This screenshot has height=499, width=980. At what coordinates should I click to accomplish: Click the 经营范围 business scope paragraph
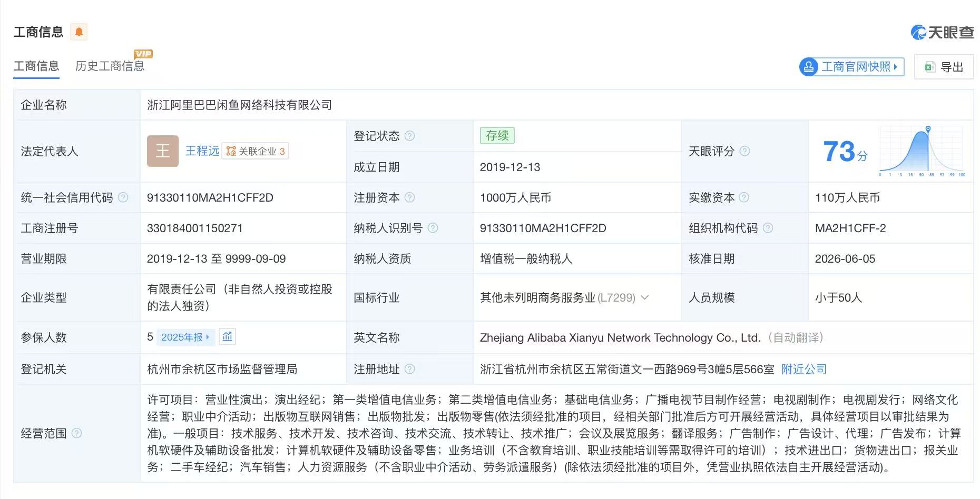554,433
